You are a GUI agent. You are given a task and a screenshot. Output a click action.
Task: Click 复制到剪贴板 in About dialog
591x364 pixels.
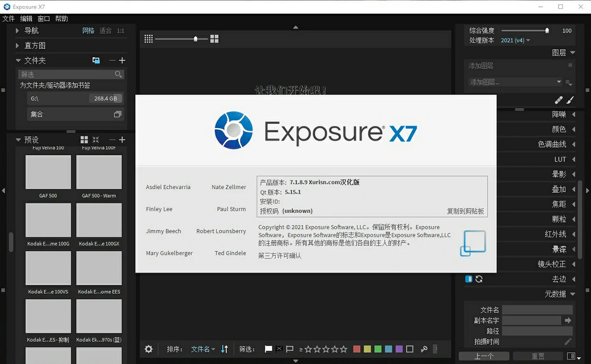(x=465, y=211)
